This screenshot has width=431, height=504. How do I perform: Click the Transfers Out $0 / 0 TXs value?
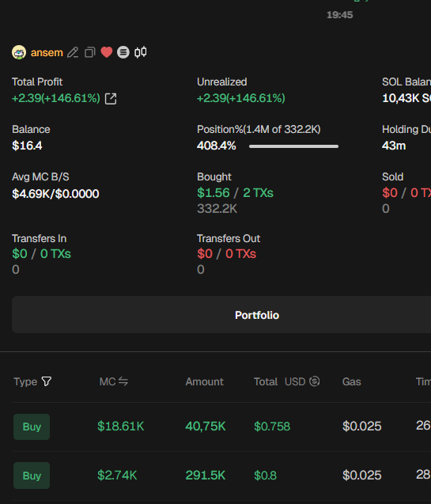[226, 254]
